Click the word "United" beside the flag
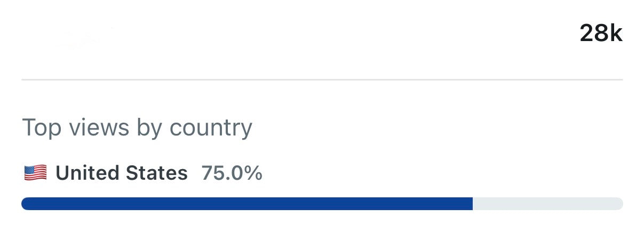 click(x=86, y=173)
